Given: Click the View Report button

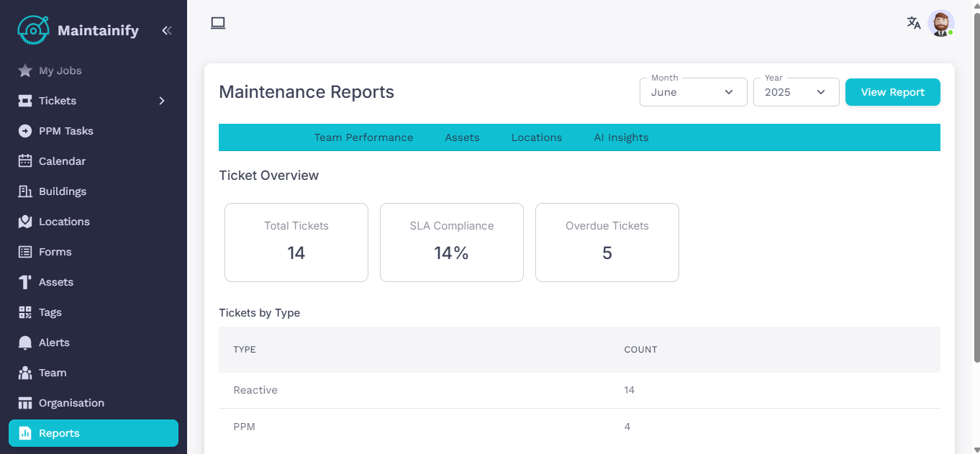Looking at the screenshot, I should tap(892, 92).
